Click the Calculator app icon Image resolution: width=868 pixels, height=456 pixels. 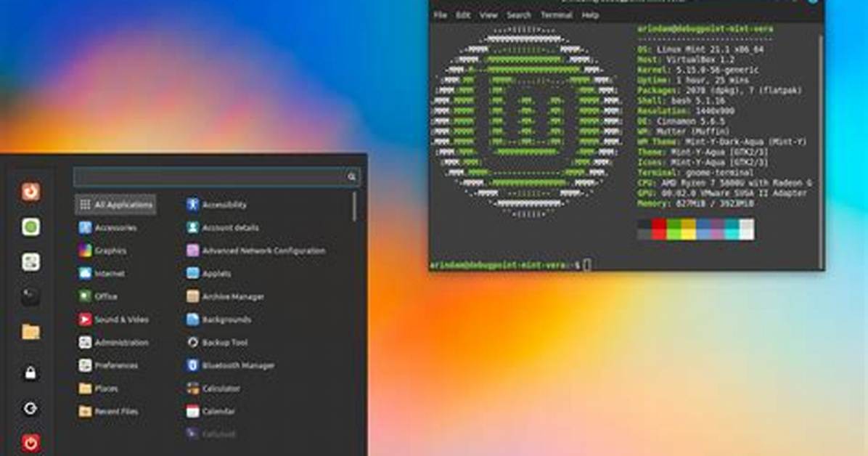point(192,388)
